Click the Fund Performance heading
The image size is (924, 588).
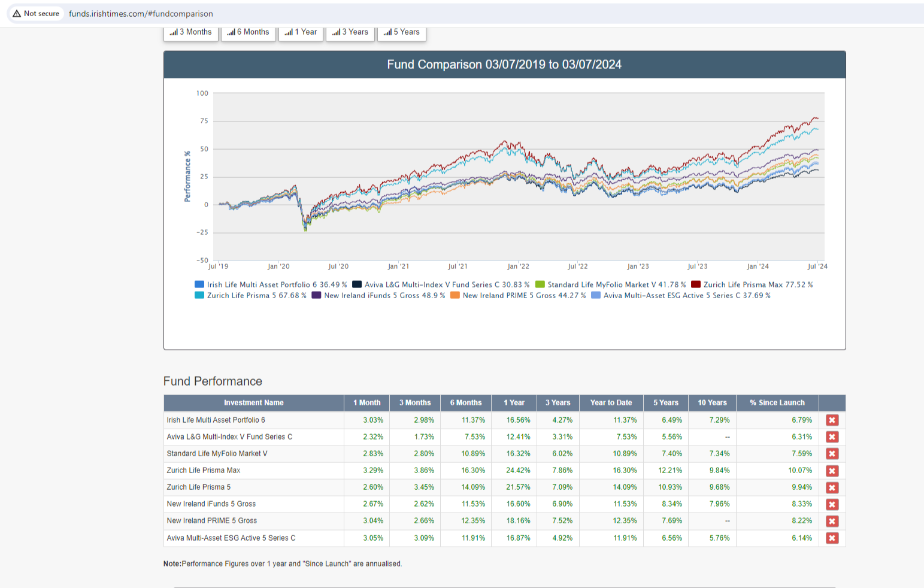pos(213,381)
